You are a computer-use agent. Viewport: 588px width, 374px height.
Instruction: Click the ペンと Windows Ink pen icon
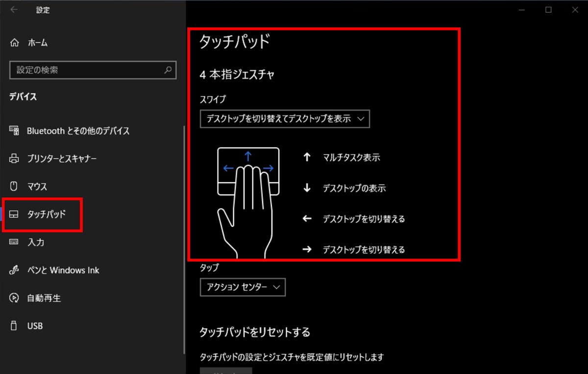[x=15, y=270]
